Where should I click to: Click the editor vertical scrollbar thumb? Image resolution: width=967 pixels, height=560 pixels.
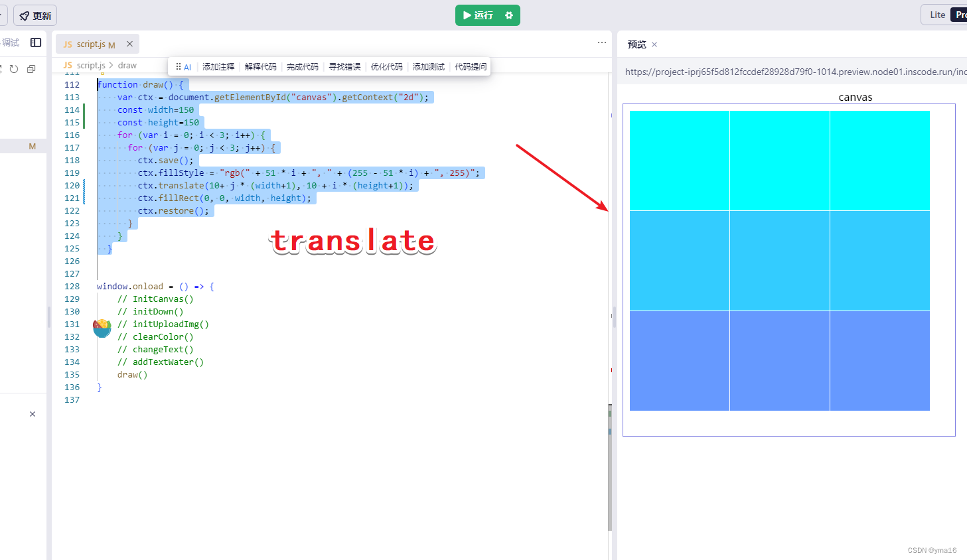(x=610, y=467)
